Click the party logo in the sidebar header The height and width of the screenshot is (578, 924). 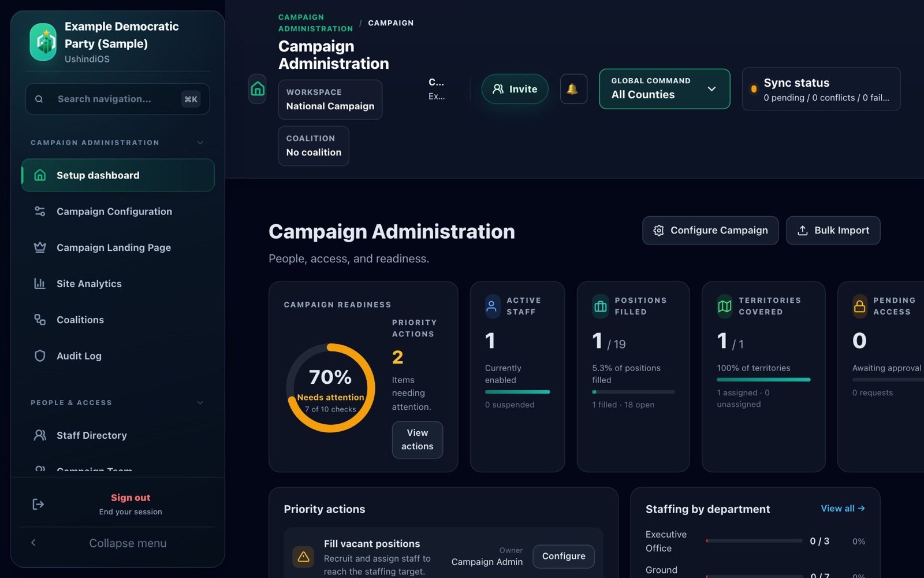43,42
